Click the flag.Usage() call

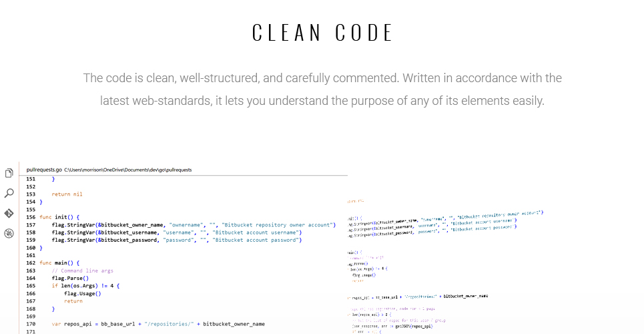tap(83, 294)
